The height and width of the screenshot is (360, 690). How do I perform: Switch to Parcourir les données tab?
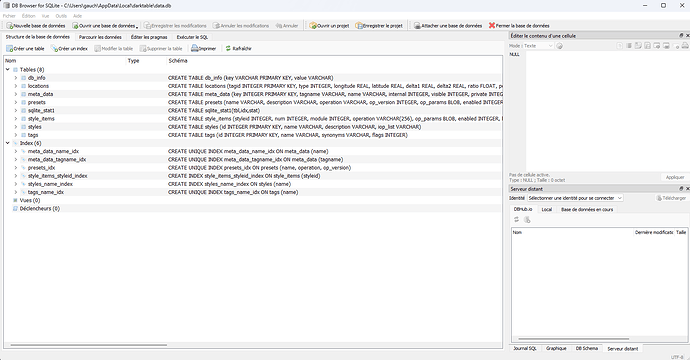point(100,37)
